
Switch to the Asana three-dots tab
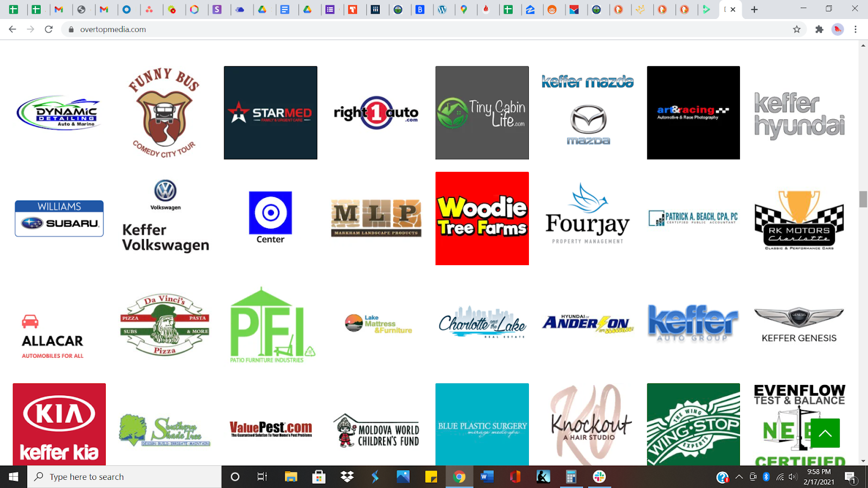(149, 9)
